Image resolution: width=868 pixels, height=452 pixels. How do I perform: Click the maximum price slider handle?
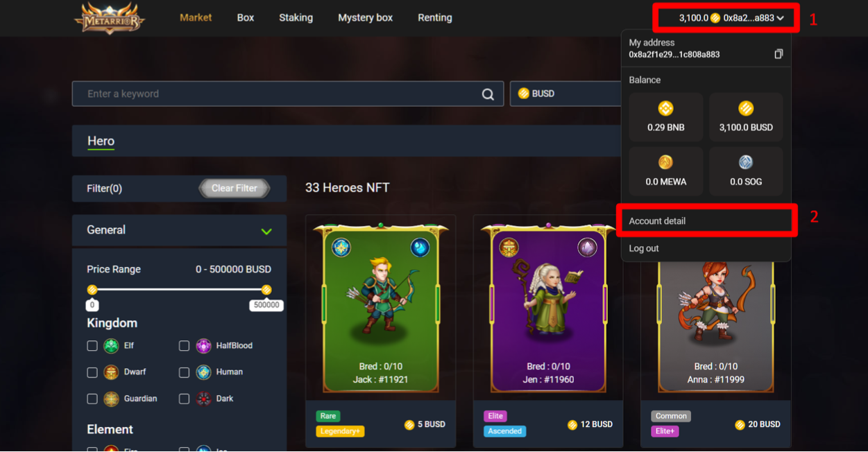[x=266, y=290]
